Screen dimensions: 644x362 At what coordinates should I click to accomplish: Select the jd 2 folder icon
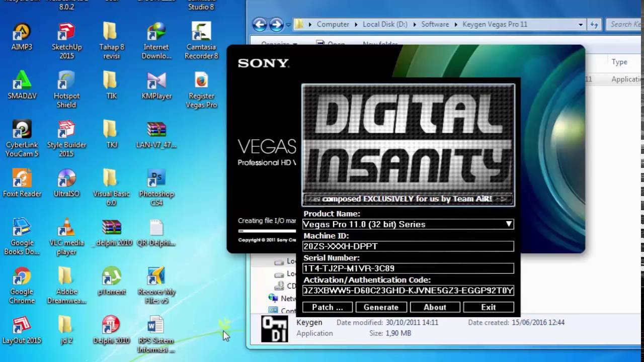point(66,330)
